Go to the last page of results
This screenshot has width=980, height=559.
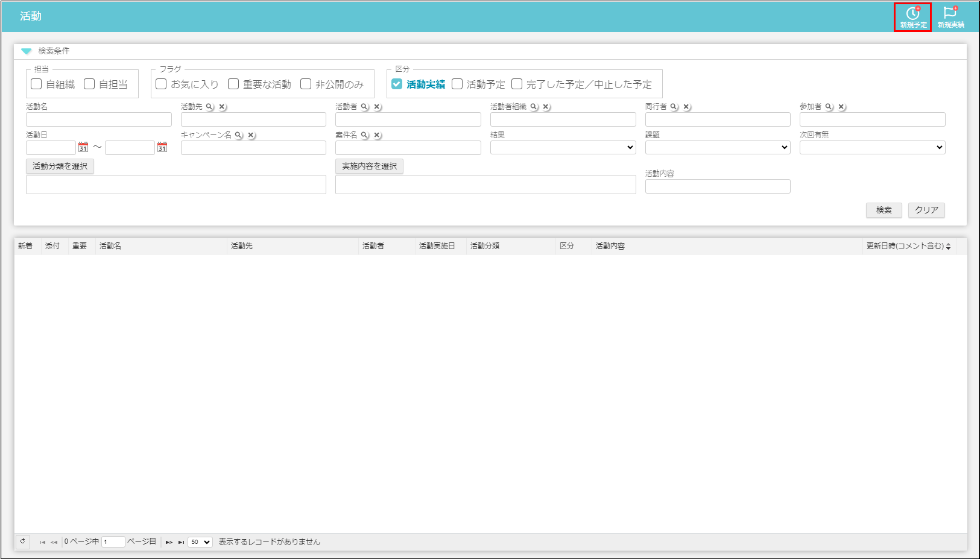click(x=181, y=542)
